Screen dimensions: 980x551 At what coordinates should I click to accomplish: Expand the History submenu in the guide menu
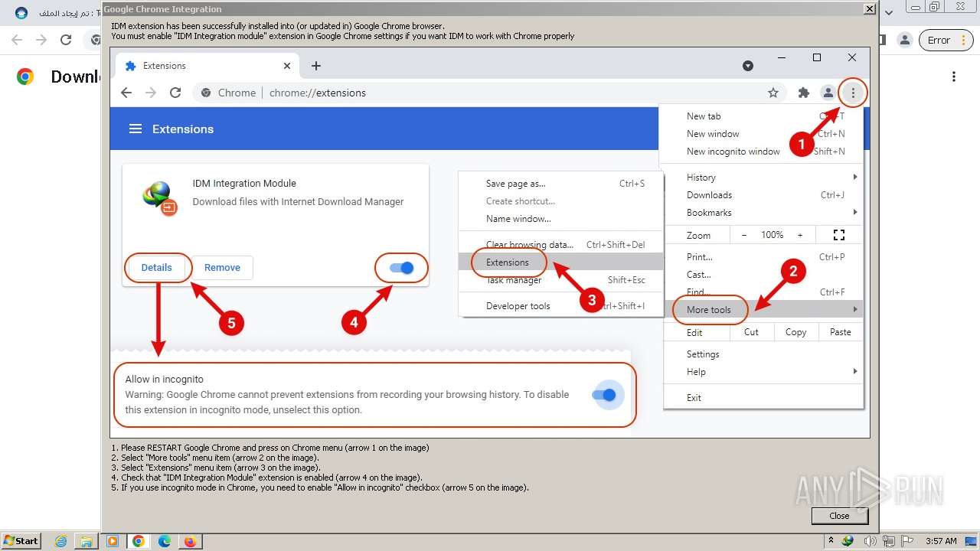(x=763, y=177)
